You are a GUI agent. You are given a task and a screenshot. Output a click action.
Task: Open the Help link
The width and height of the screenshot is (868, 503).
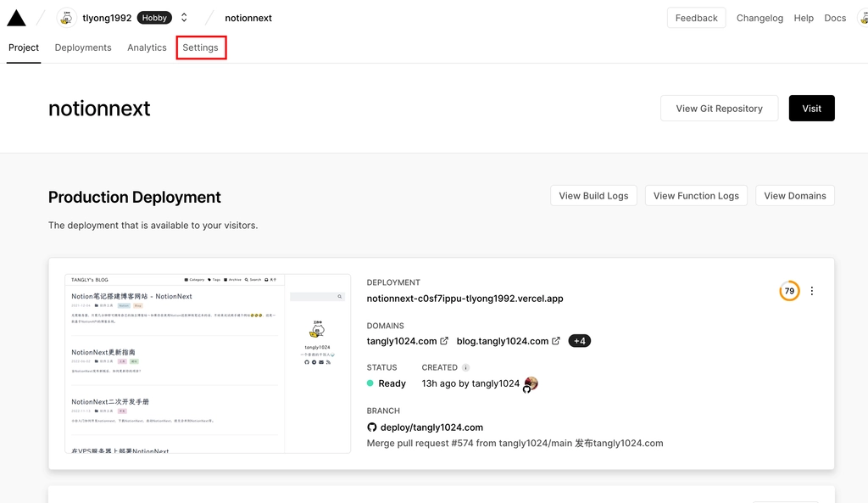pyautogui.click(x=804, y=18)
